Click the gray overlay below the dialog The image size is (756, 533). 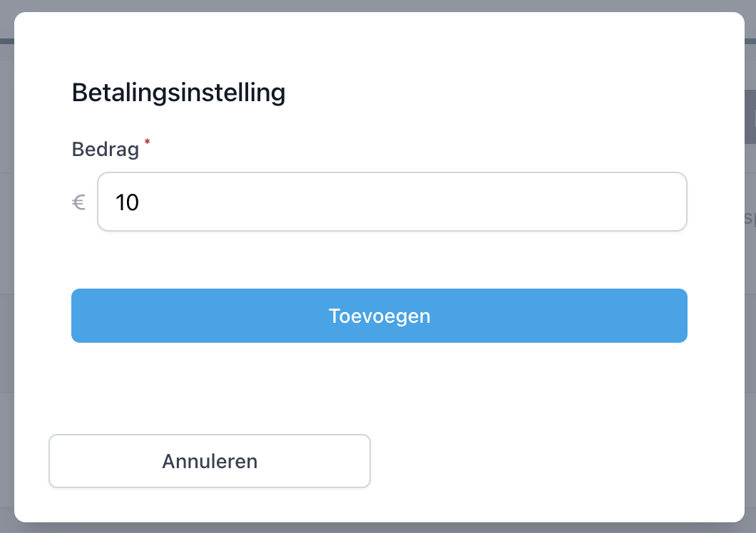tap(378, 528)
